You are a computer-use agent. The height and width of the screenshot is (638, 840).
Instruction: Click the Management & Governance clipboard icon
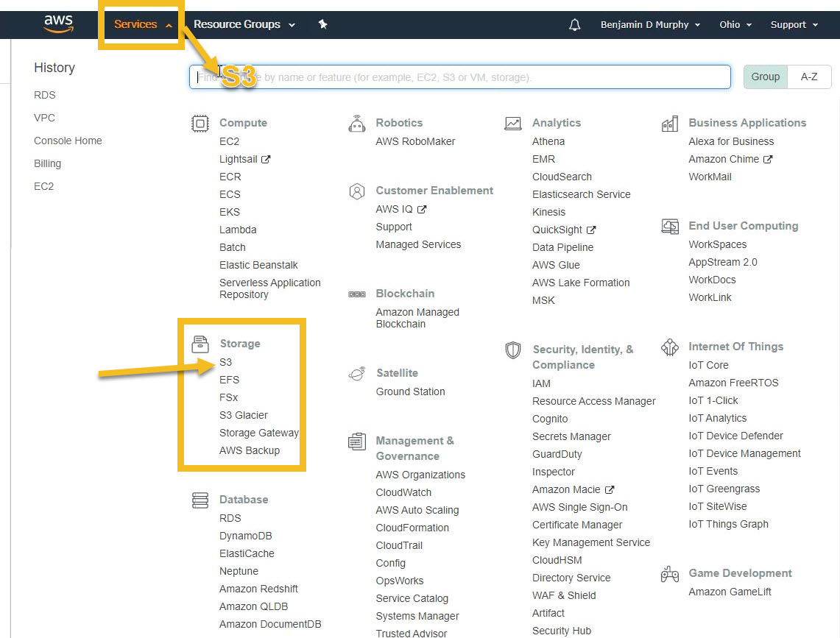[x=357, y=442]
